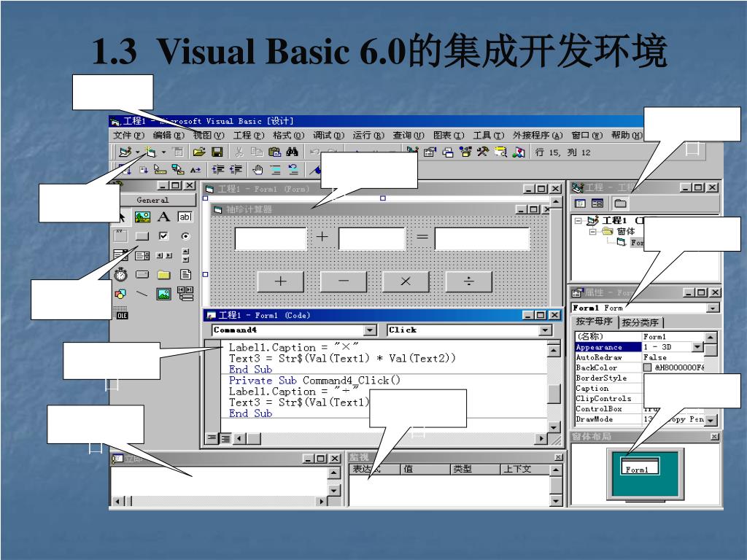Click the Complete Word edit toolbar icon
Viewport: 747px width, 560px height.
[x=196, y=169]
